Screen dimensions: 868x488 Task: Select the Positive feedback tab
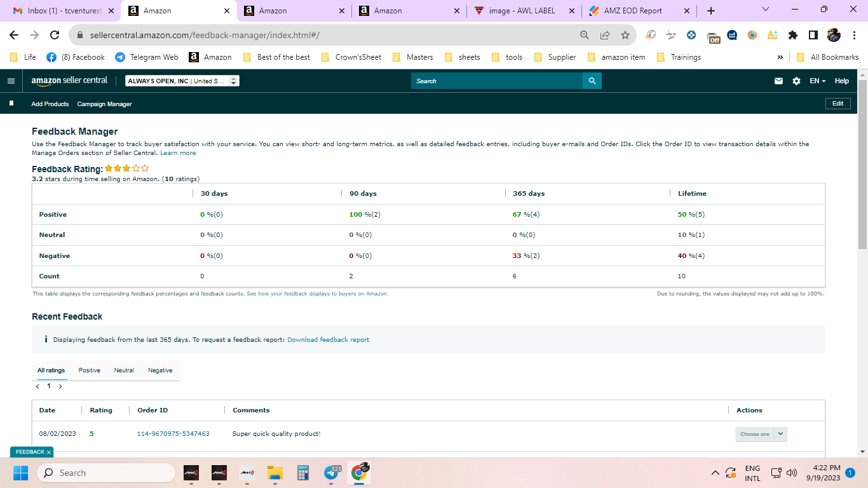tap(90, 370)
